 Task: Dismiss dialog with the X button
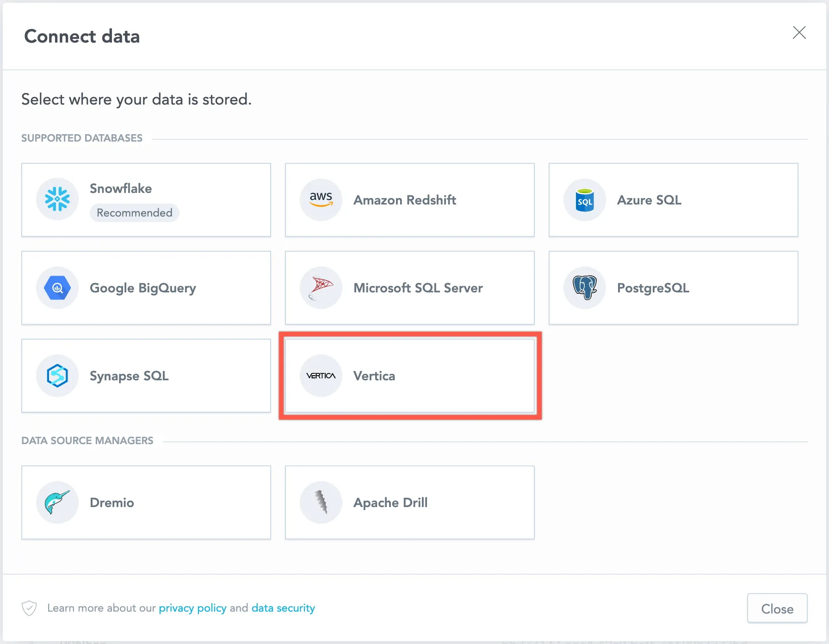click(799, 32)
